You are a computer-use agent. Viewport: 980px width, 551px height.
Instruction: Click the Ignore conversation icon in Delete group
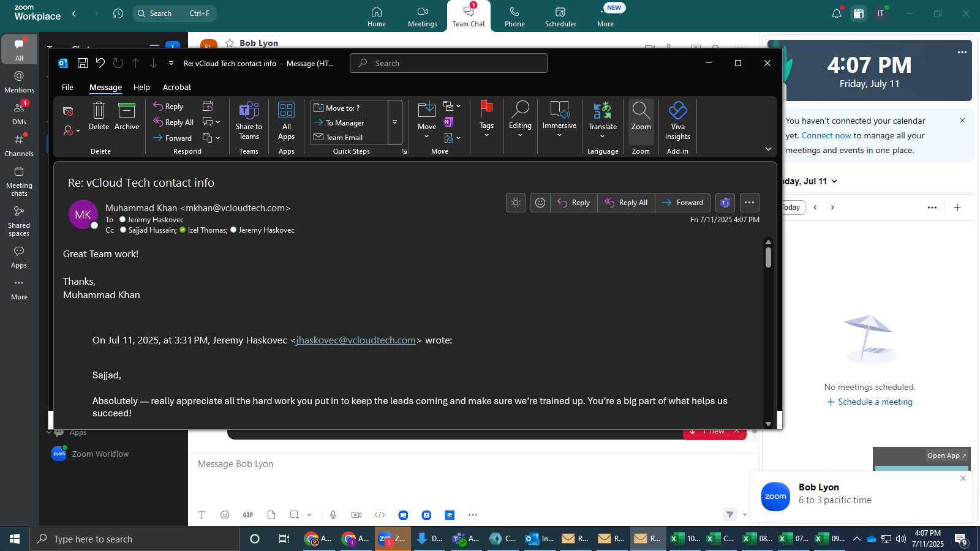pyautogui.click(x=68, y=111)
